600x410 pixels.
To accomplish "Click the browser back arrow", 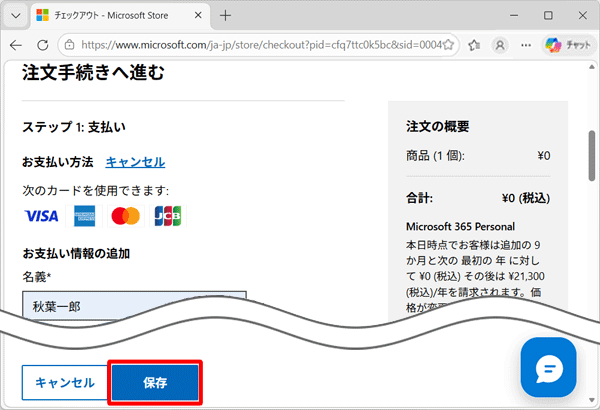I will click(17, 46).
